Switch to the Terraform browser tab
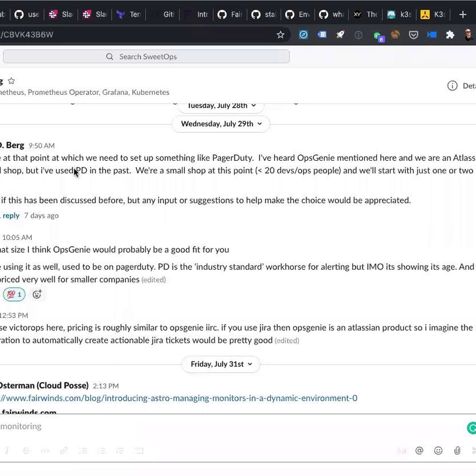The width and height of the screenshot is (476, 476). (129, 14)
